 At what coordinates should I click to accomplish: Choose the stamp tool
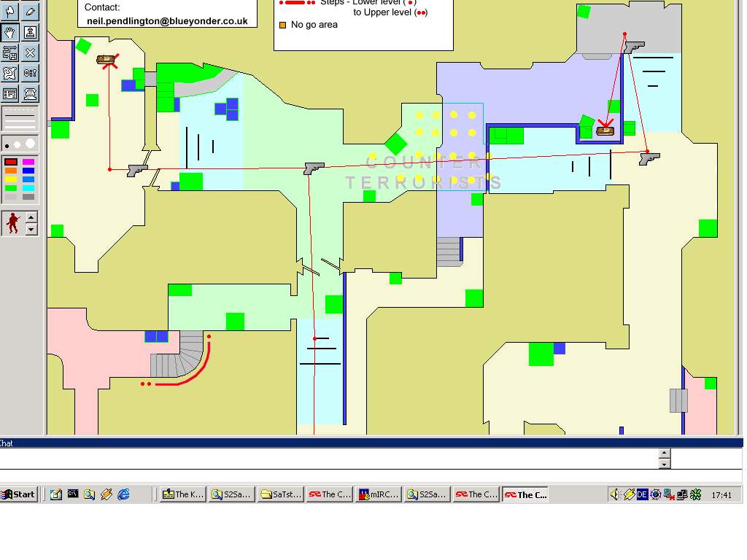[x=30, y=32]
